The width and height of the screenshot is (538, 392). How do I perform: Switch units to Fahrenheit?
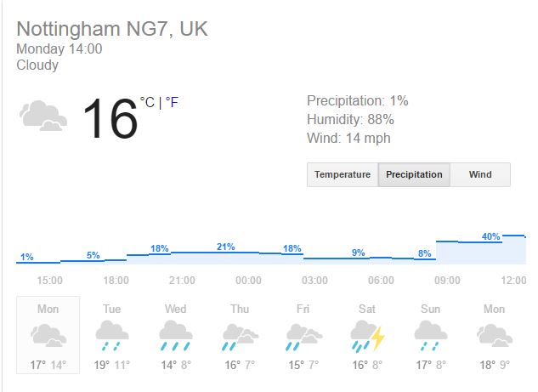173,103
